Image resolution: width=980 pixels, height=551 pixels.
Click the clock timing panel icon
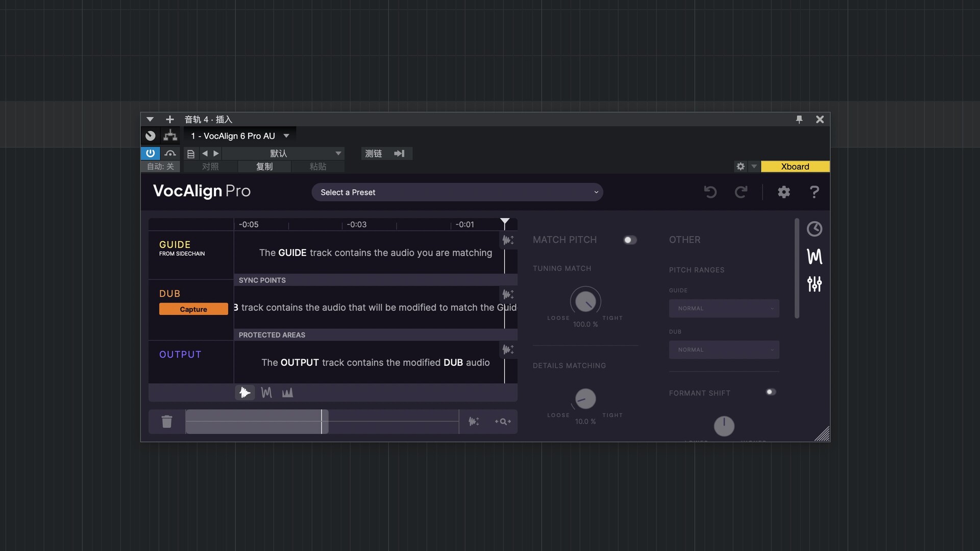[x=814, y=229]
